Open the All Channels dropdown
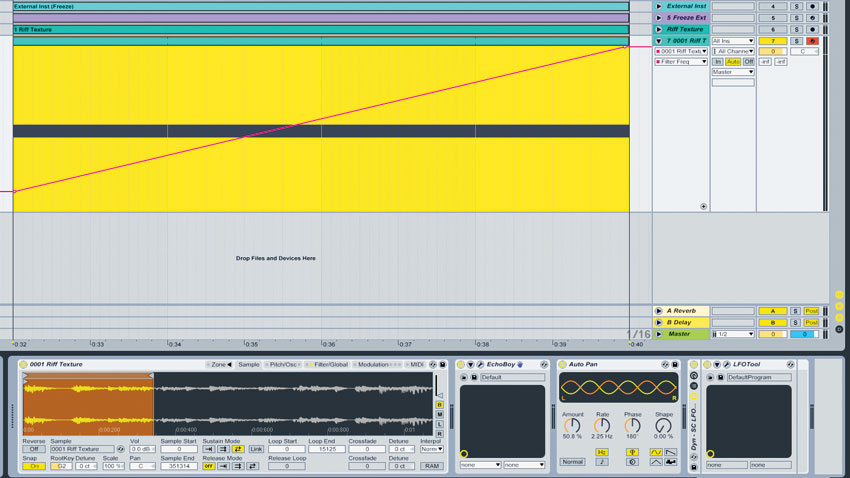850x478 pixels. coord(733,51)
